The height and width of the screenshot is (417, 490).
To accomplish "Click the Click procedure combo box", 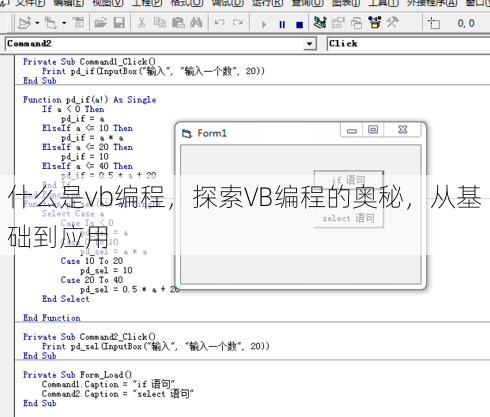I will (x=408, y=44).
